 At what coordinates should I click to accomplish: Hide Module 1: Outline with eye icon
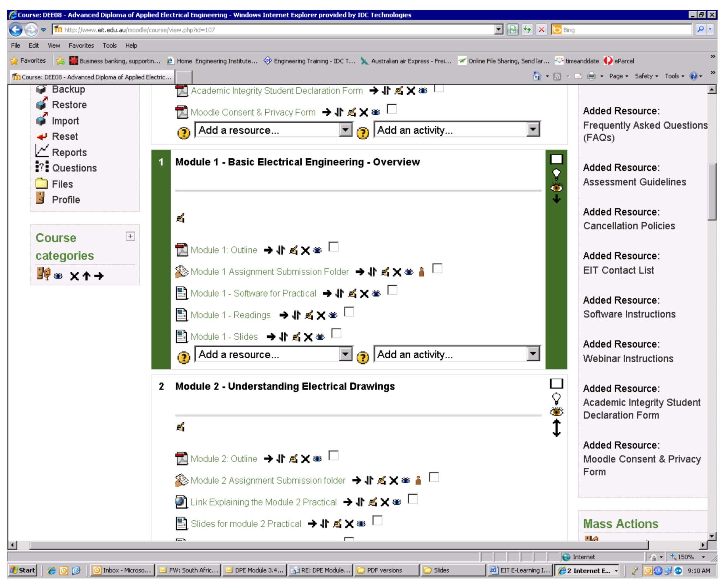point(318,251)
